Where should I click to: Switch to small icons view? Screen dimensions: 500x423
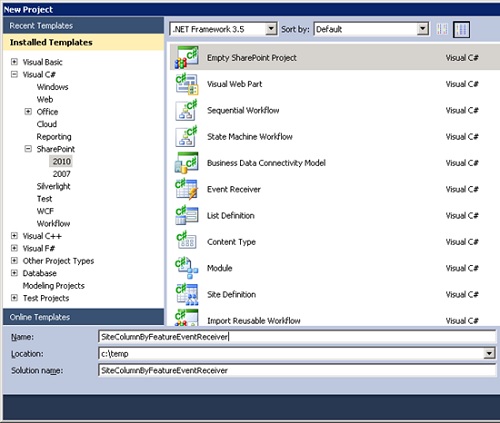coord(442,29)
